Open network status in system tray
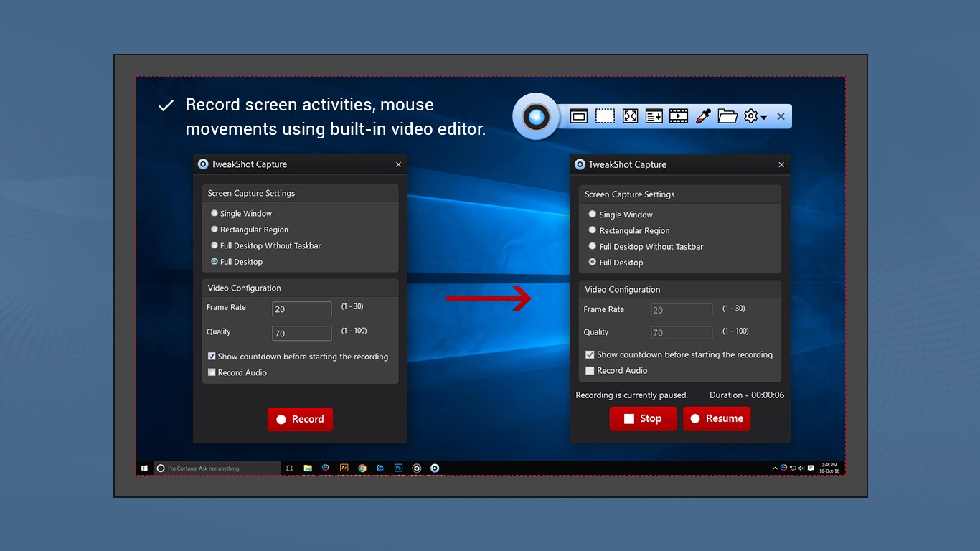The image size is (980, 551). [x=793, y=468]
